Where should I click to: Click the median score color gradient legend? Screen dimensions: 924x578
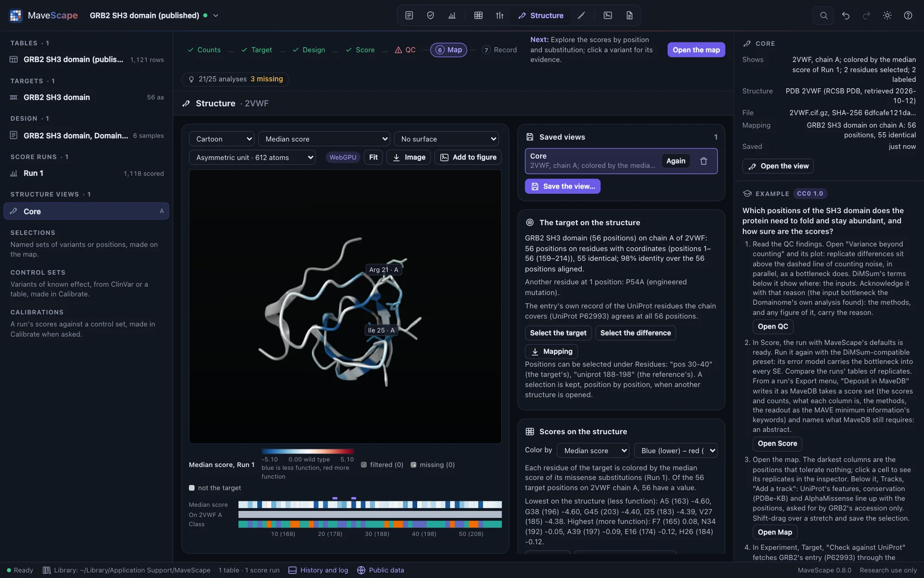[308, 451]
